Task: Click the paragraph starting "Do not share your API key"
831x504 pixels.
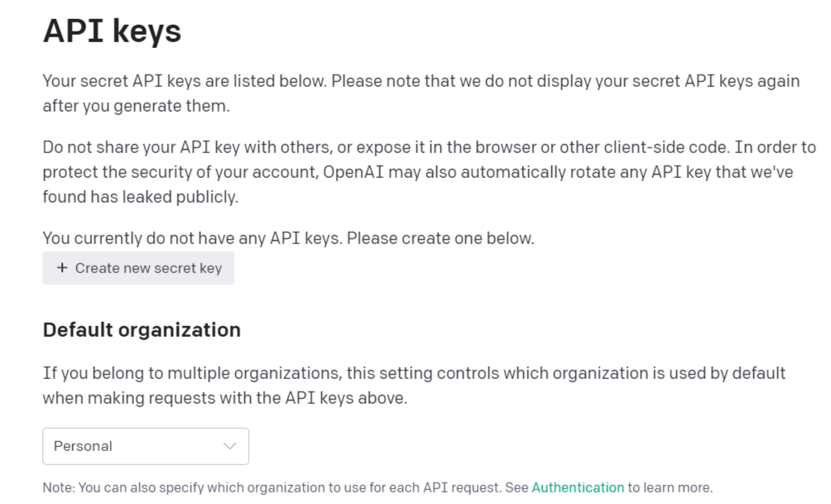Action: click(430, 171)
